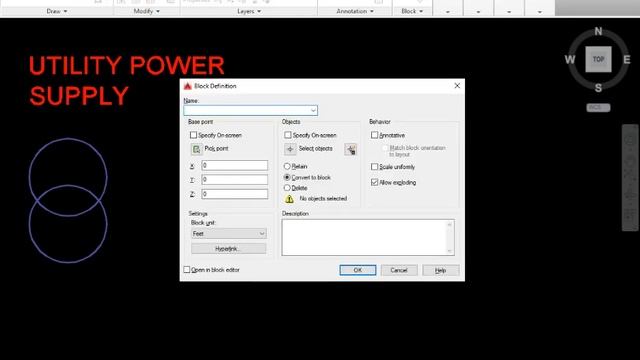Check Open in block editor

[187, 270]
